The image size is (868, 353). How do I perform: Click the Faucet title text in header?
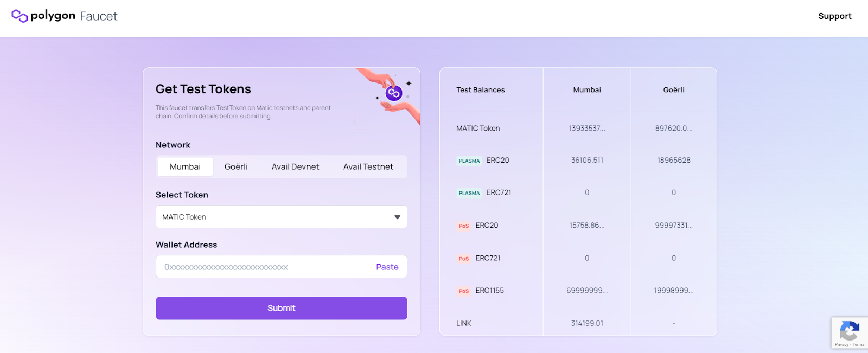tap(99, 16)
